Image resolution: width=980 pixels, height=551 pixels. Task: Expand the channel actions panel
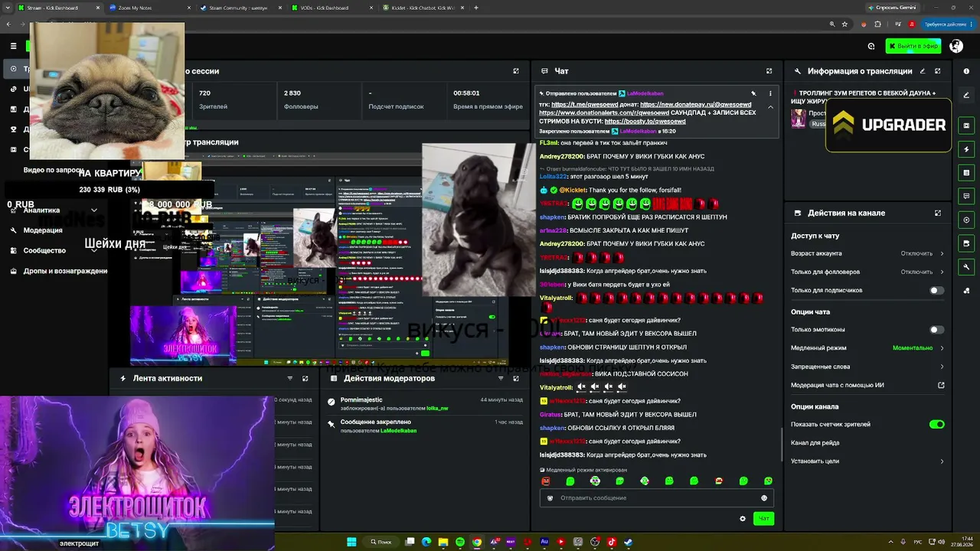point(937,213)
